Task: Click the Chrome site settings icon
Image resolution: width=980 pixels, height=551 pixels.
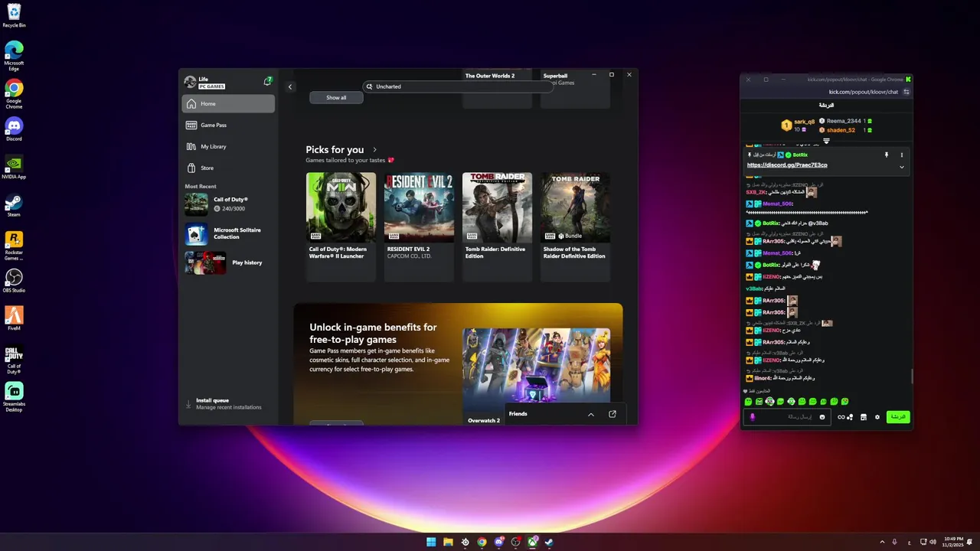Action: coord(906,92)
